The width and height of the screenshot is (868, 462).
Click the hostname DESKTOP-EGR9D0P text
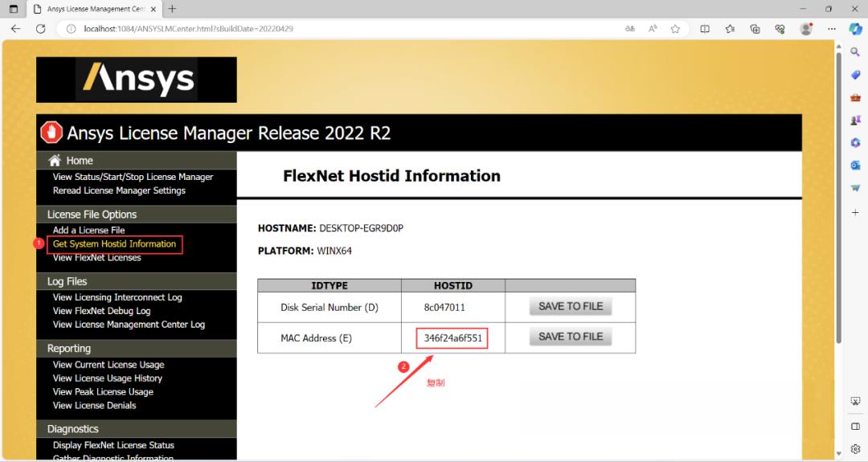(x=362, y=228)
